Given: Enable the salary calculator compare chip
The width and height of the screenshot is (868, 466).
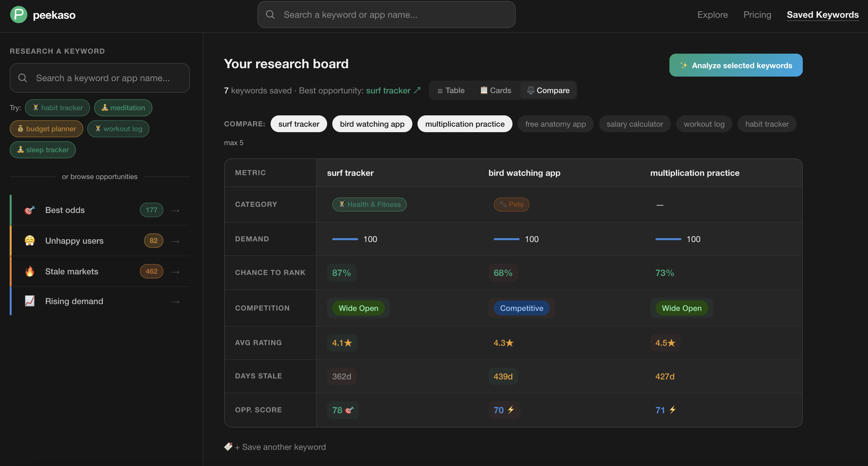Looking at the screenshot, I should click(x=635, y=124).
